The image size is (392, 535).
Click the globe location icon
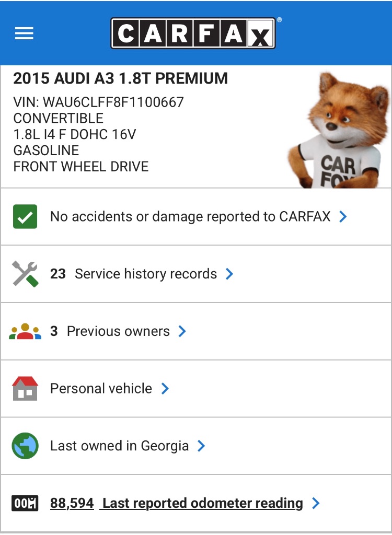point(25,446)
